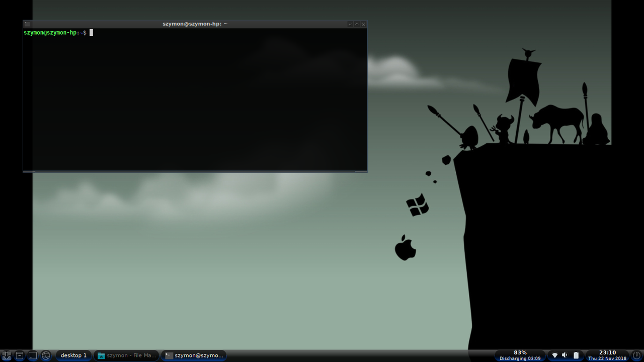Click the volume speaker tray icon

tap(565, 355)
